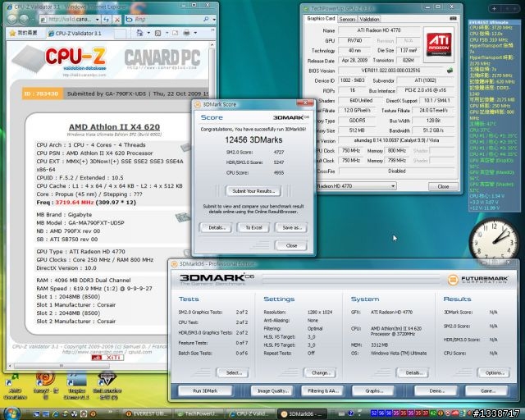Click the Game button in 3DMark06
This screenshot has width=525, height=420.
(487, 390)
